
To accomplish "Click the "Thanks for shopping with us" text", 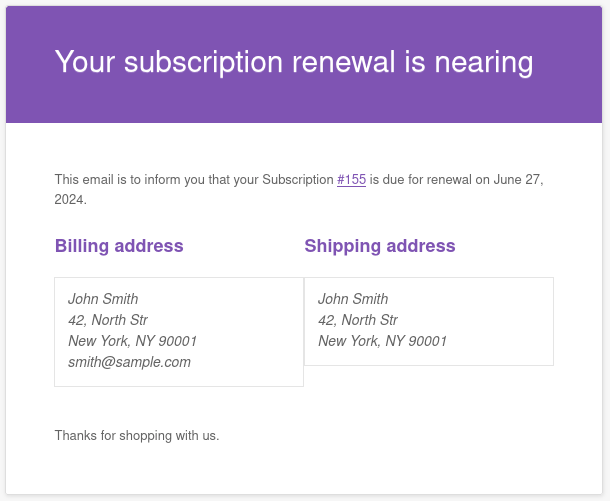I will (137, 436).
